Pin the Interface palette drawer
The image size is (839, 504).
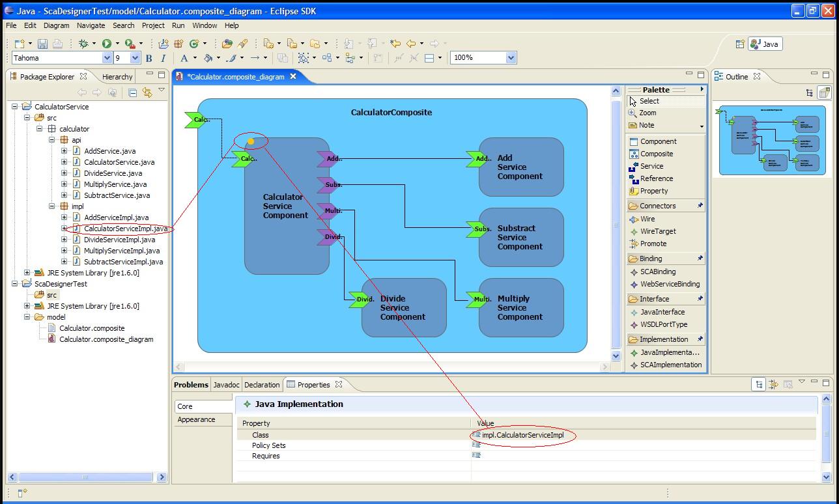tap(700, 299)
